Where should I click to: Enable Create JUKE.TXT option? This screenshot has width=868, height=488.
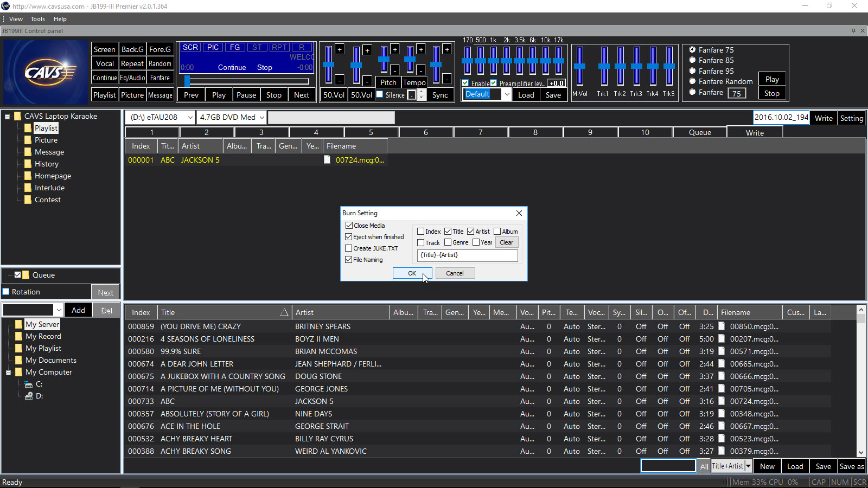349,248
